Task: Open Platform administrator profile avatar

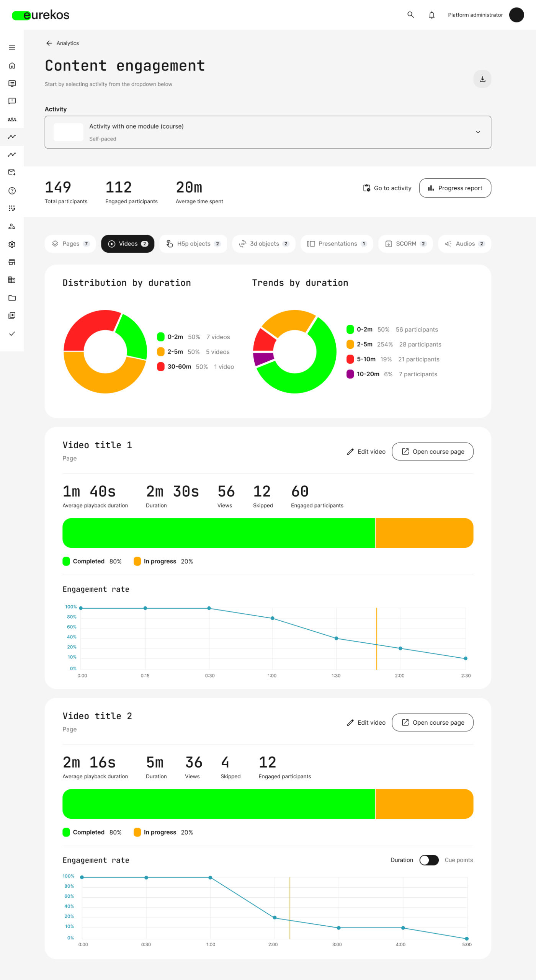Action: pos(516,15)
